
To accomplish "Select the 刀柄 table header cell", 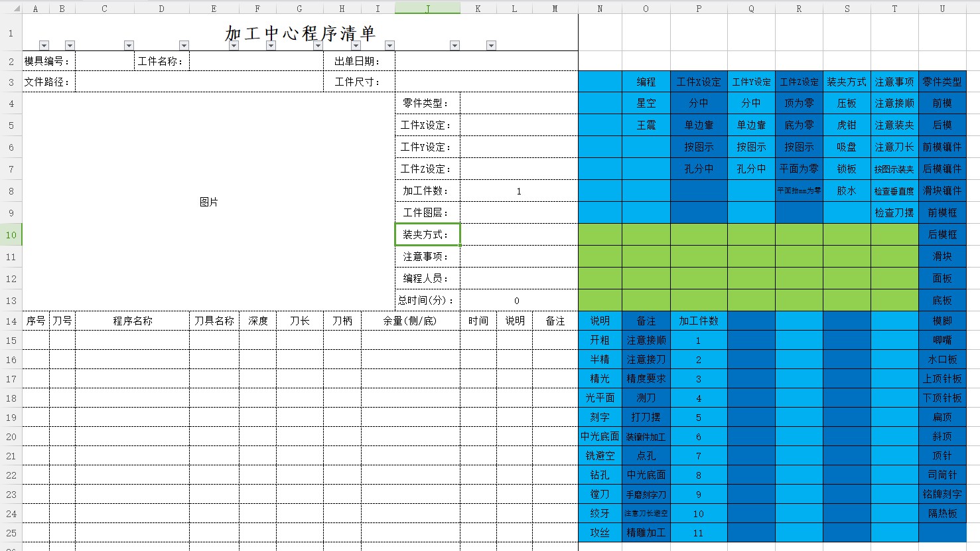I will (x=342, y=321).
